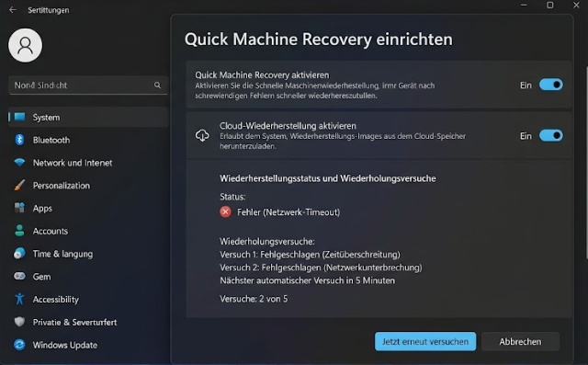Viewport: 588px width, 365px height.
Task: Click the Personalization paintbrush icon
Action: (19, 186)
